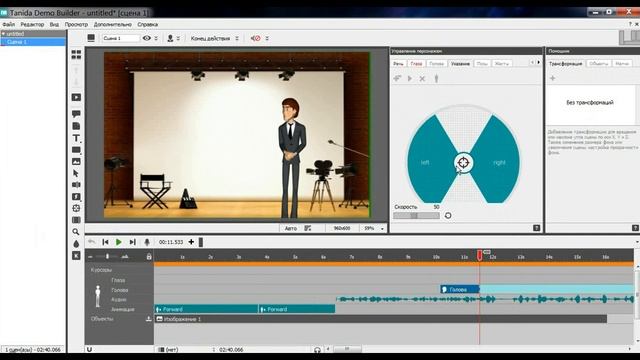640x360 pixels.
Task: Switch to the Трансформация tab
Action: [x=565, y=64]
